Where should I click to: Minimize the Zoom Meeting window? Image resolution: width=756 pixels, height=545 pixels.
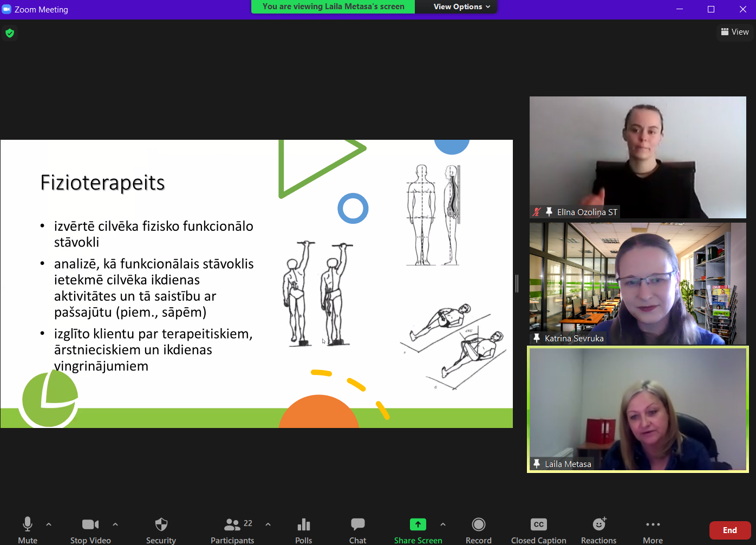[680, 9]
